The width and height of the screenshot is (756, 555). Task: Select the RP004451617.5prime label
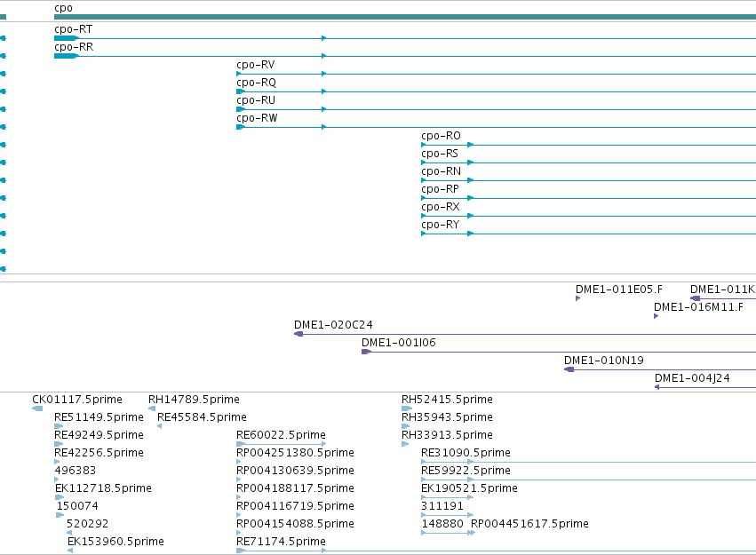(x=529, y=524)
